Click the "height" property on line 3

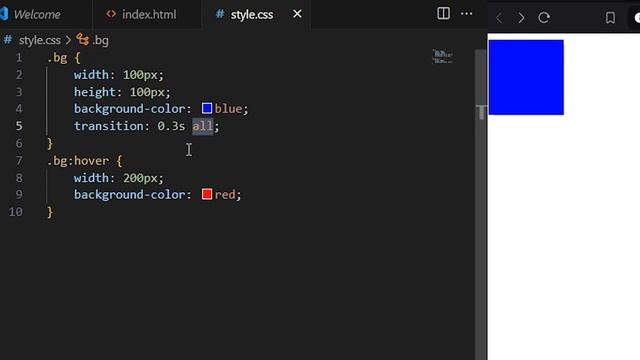click(x=94, y=92)
